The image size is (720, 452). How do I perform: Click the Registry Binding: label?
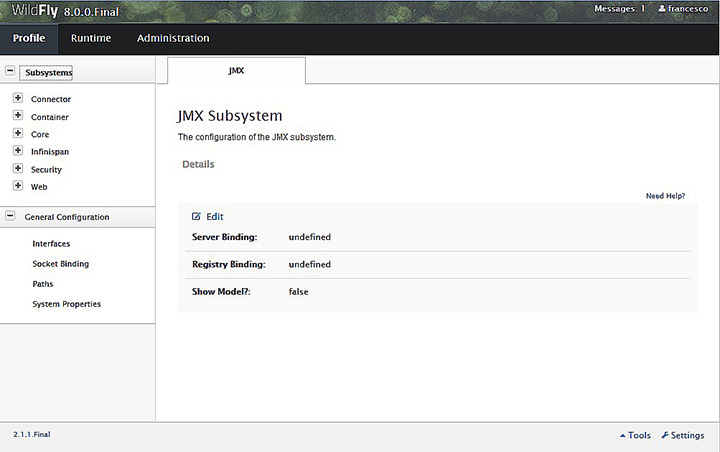point(229,264)
